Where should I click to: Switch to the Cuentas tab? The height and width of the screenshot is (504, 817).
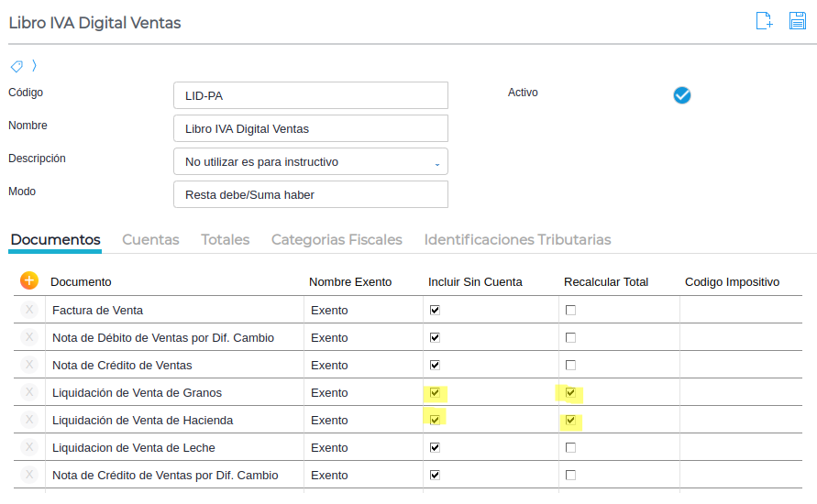pyautogui.click(x=150, y=239)
